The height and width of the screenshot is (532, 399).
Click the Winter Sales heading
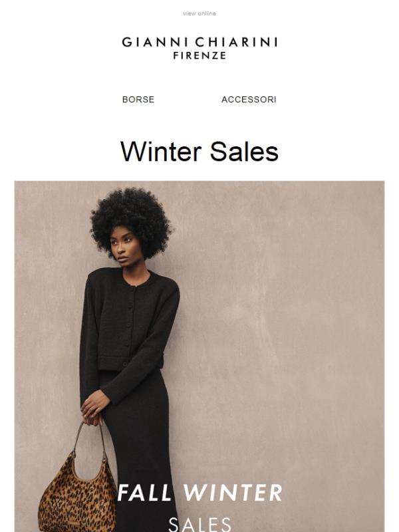click(x=199, y=152)
